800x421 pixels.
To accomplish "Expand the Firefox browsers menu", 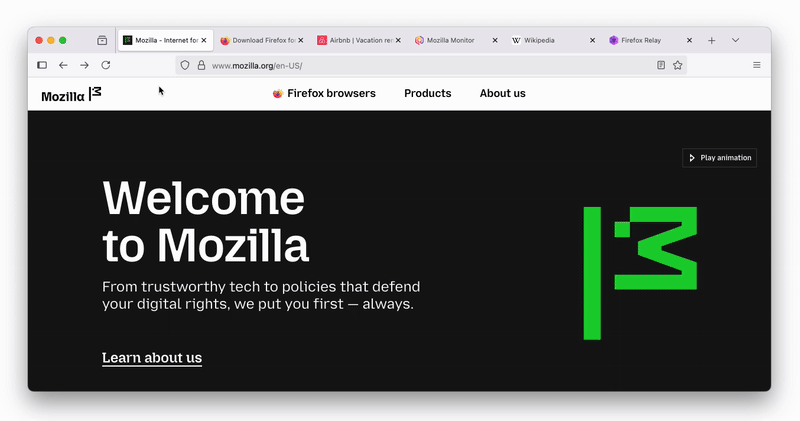I will point(324,93).
